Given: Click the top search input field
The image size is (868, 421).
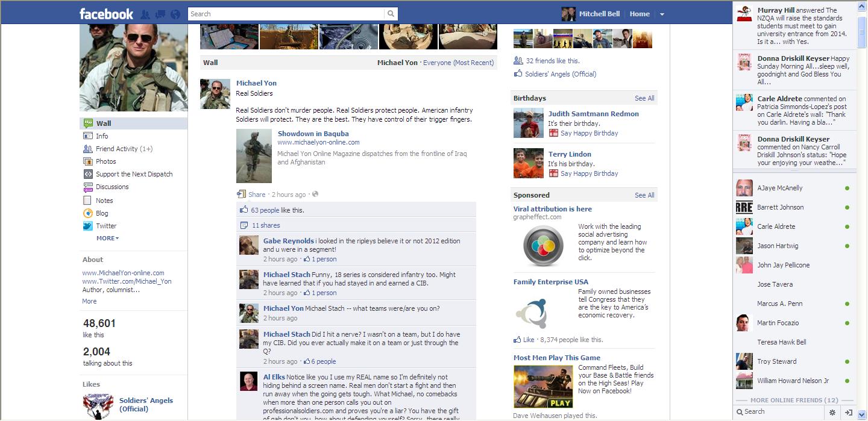Looking at the screenshot, I should (x=286, y=14).
